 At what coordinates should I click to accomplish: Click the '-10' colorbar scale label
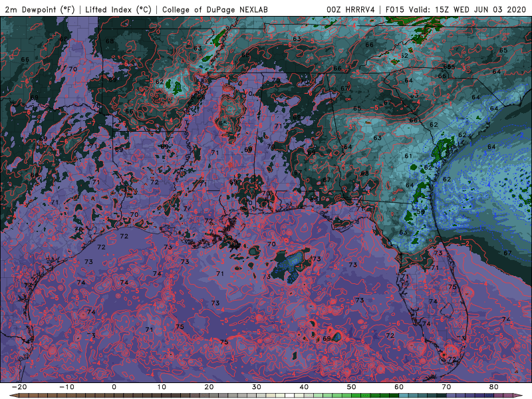tap(66, 387)
